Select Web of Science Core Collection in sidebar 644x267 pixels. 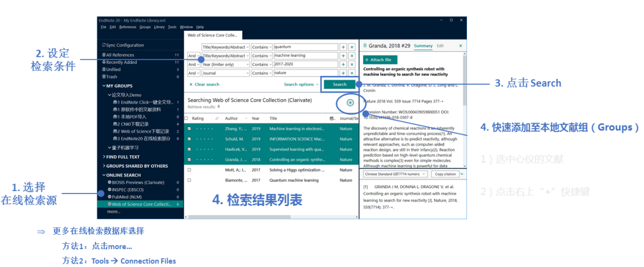[x=141, y=204]
